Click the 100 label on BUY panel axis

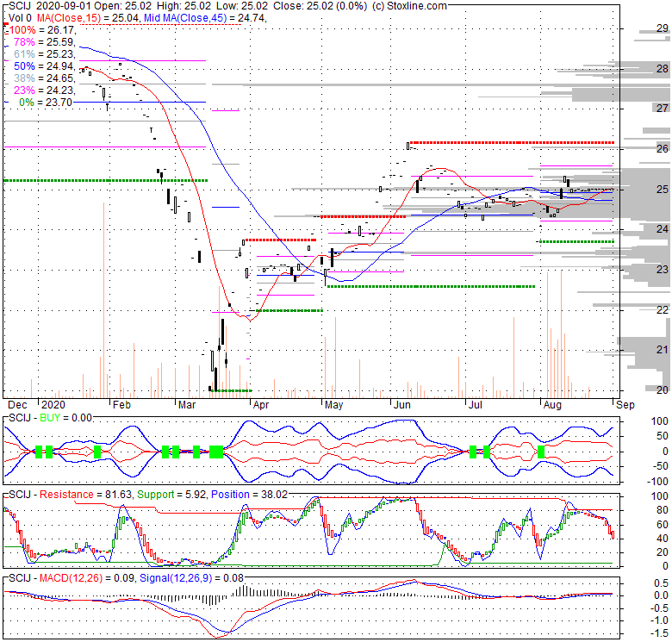660,421
